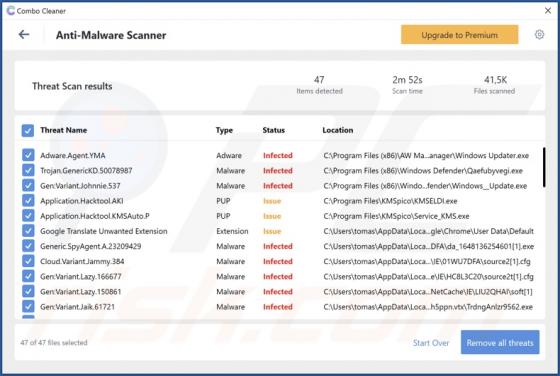Select Application.Hacktool.AKI threat name
This screenshot has height=376, width=560.
pos(81,201)
